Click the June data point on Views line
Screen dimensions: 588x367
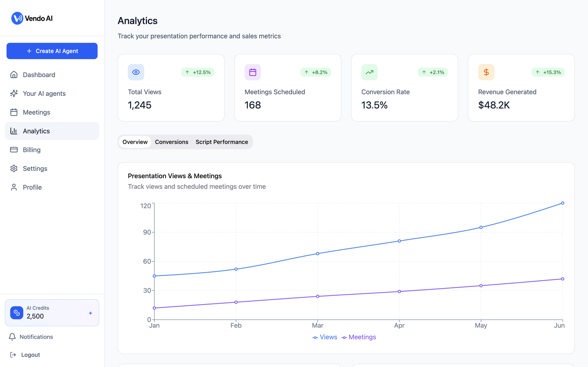pyautogui.click(x=563, y=203)
